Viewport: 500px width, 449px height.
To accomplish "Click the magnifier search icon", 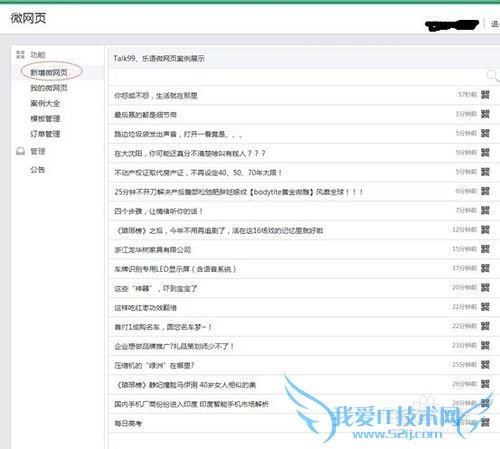I will (x=492, y=76).
